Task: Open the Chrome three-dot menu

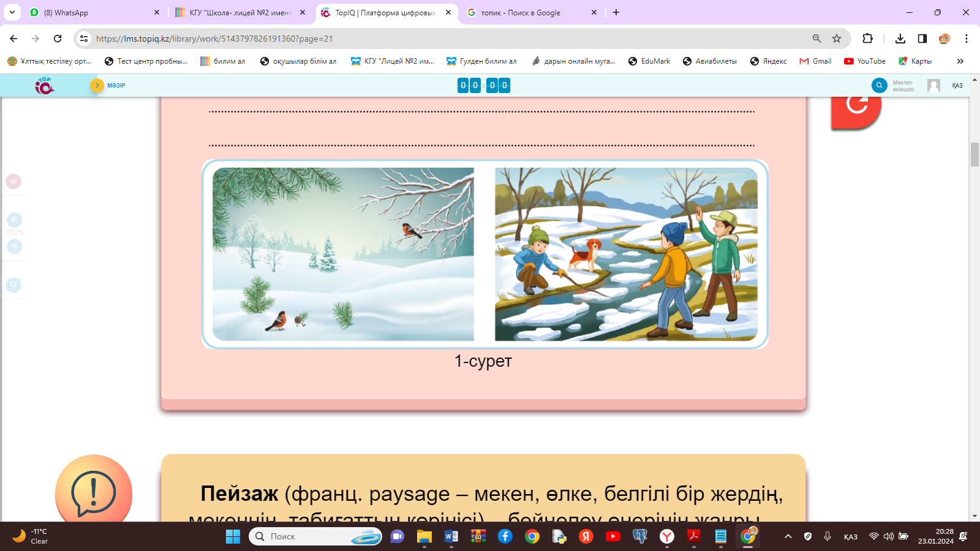Action: click(967, 39)
